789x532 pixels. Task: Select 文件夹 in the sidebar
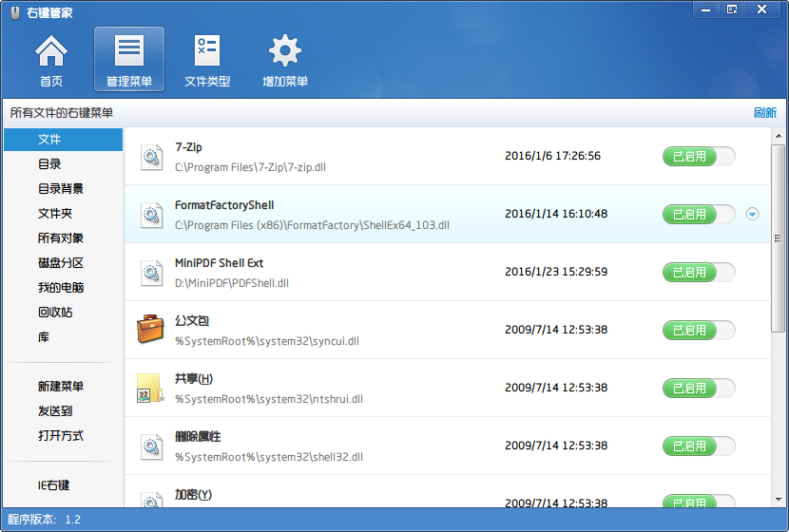click(64, 213)
